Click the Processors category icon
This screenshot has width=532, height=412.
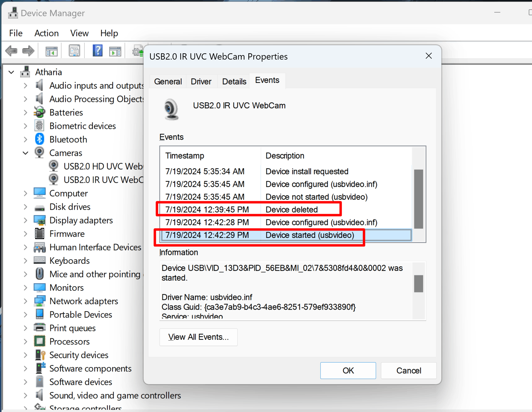pyautogui.click(x=39, y=341)
